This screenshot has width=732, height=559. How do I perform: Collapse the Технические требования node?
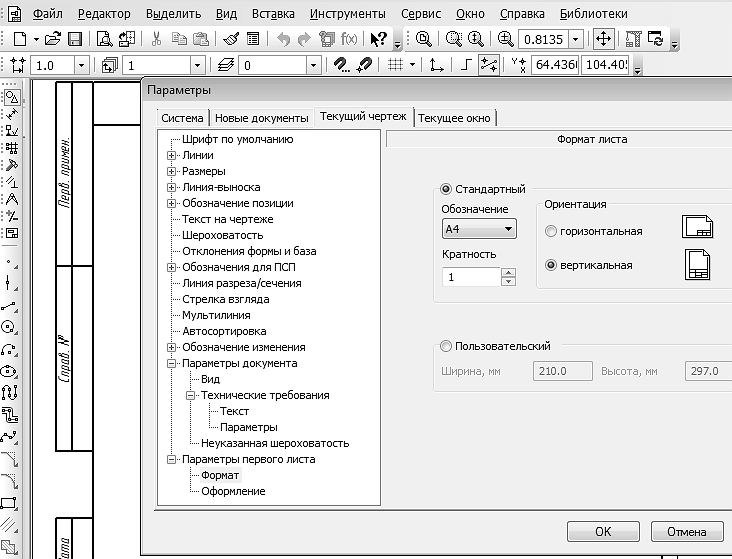pos(190,395)
